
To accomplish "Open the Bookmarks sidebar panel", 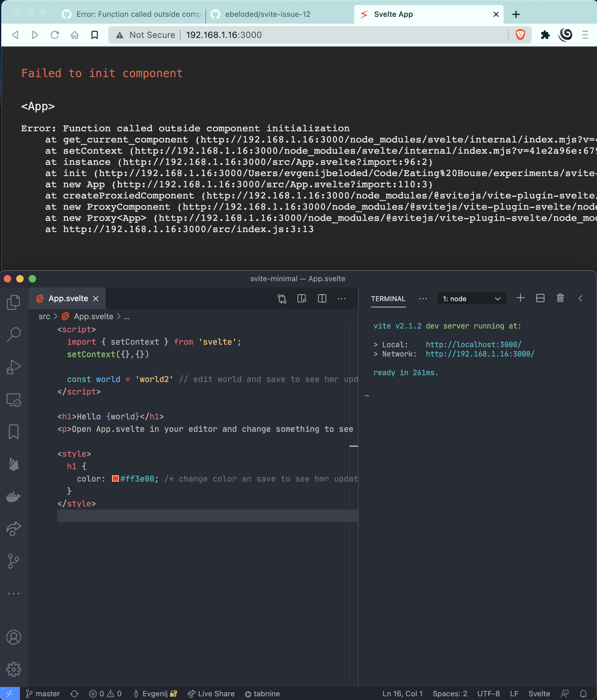I will tap(13, 431).
